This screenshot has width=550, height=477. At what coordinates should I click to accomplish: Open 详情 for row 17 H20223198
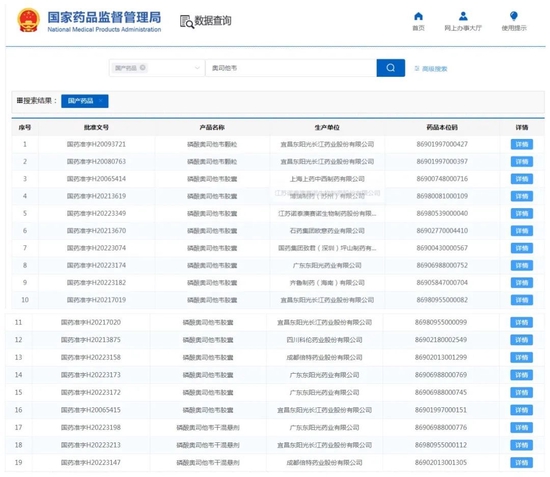tap(521, 428)
